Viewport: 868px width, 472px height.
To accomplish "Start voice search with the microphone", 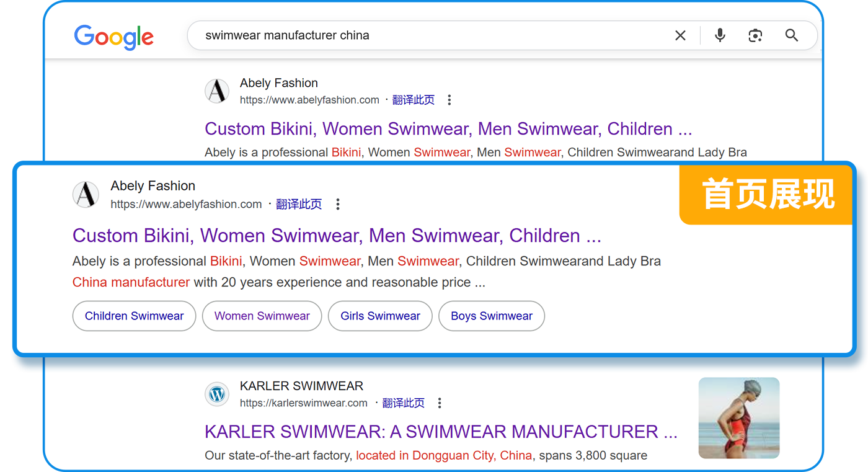I will tap(720, 35).
